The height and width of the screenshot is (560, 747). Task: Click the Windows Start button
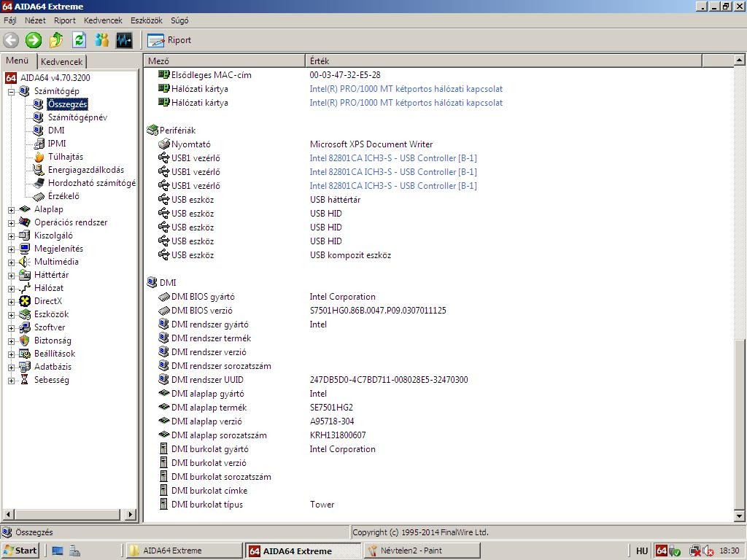pyautogui.click(x=20, y=551)
